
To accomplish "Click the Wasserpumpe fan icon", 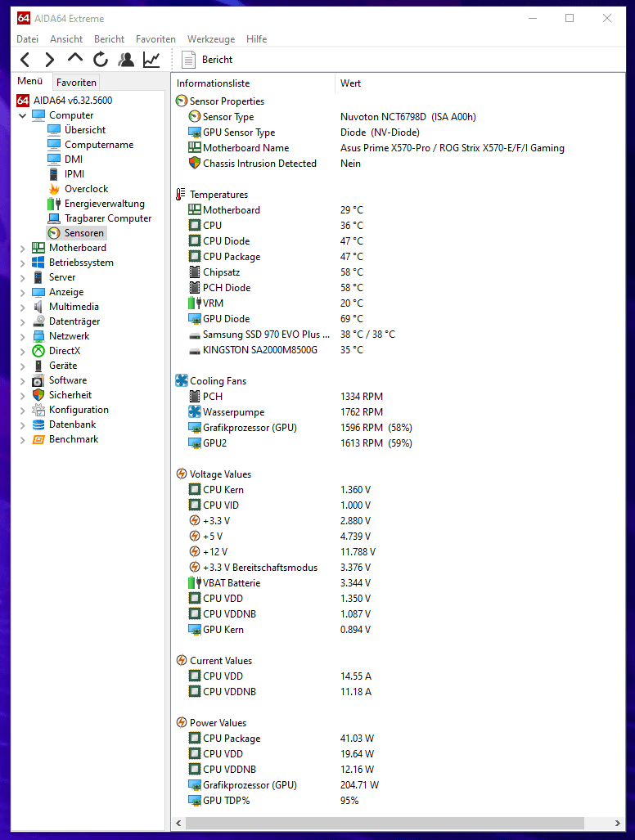I will (195, 412).
